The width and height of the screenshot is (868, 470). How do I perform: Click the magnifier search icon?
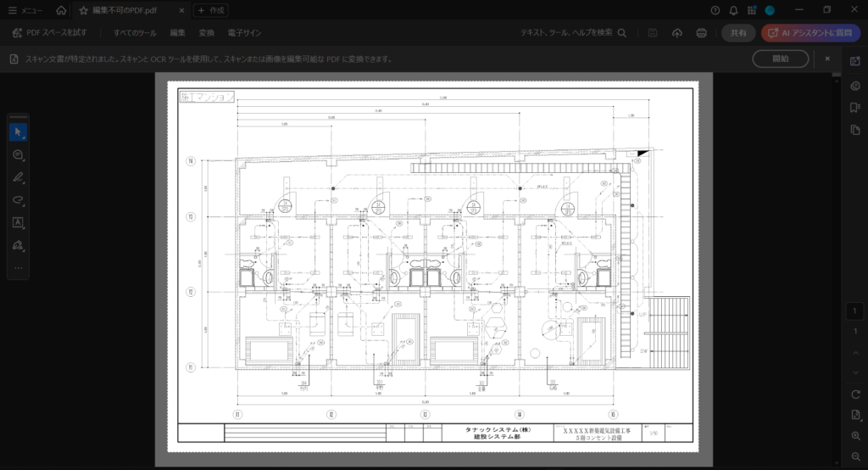622,33
